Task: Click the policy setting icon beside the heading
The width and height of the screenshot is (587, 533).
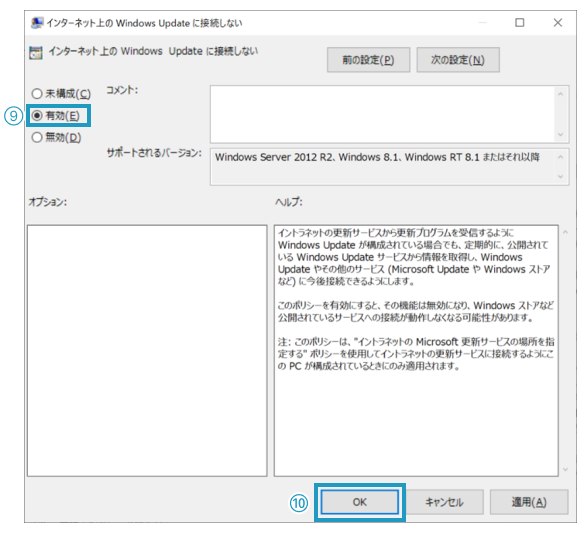Action: 36,53
